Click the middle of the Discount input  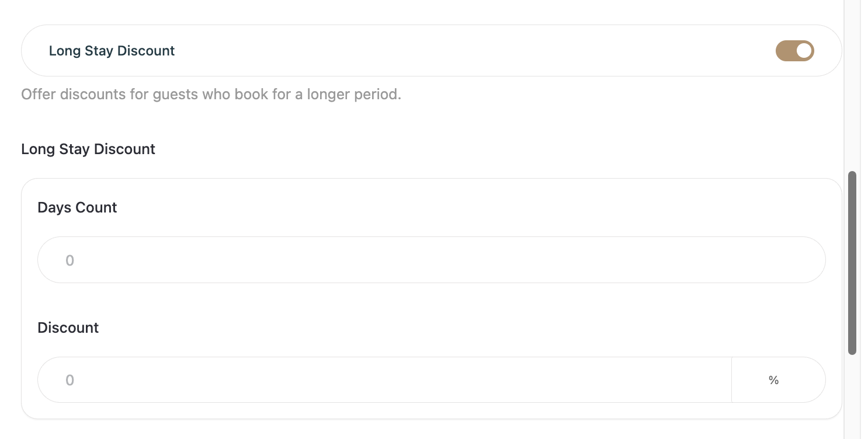384,380
